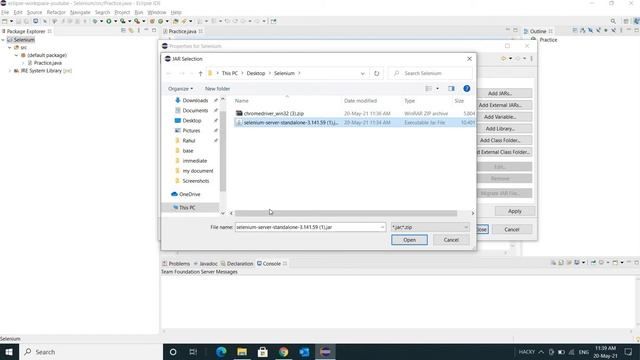This screenshot has height=360, width=640.
Task: Open Downloads in navigation pane
Action: pyautogui.click(x=195, y=100)
